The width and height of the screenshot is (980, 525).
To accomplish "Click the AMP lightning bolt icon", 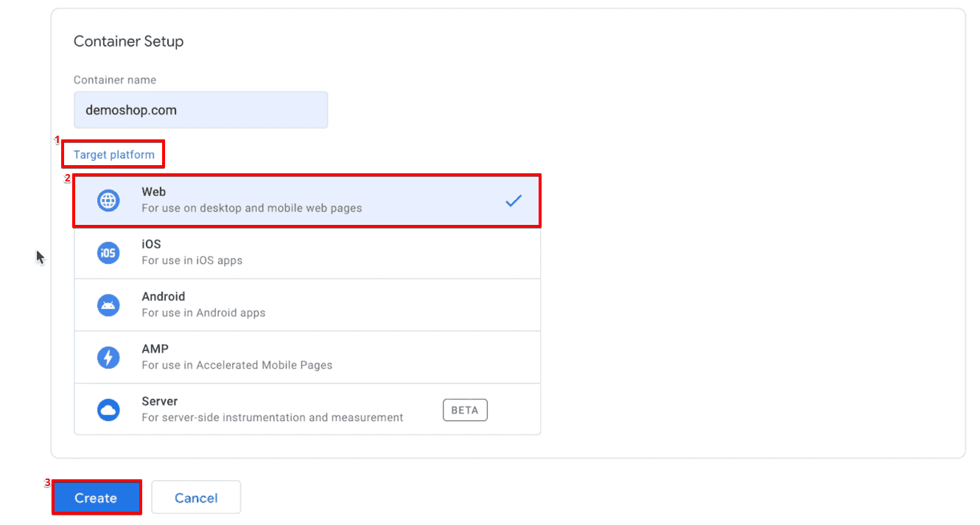I will [108, 357].
